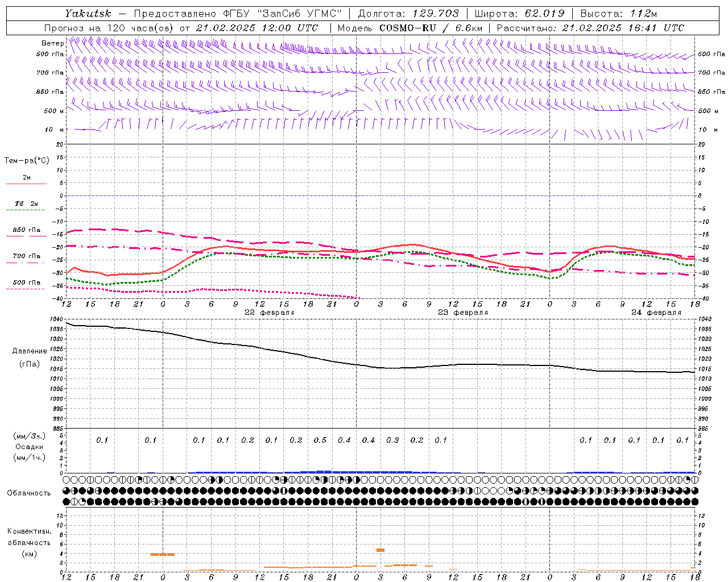Select the 'Предоставлено ФГБУ "ЗапСиб УГМС"' provider text

[237, 14]
